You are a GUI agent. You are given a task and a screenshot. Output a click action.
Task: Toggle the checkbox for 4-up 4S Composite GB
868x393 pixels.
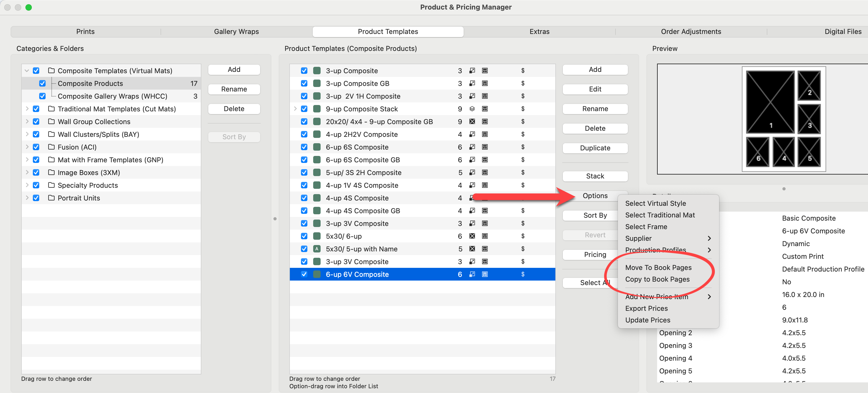click(x=304, y=211)
